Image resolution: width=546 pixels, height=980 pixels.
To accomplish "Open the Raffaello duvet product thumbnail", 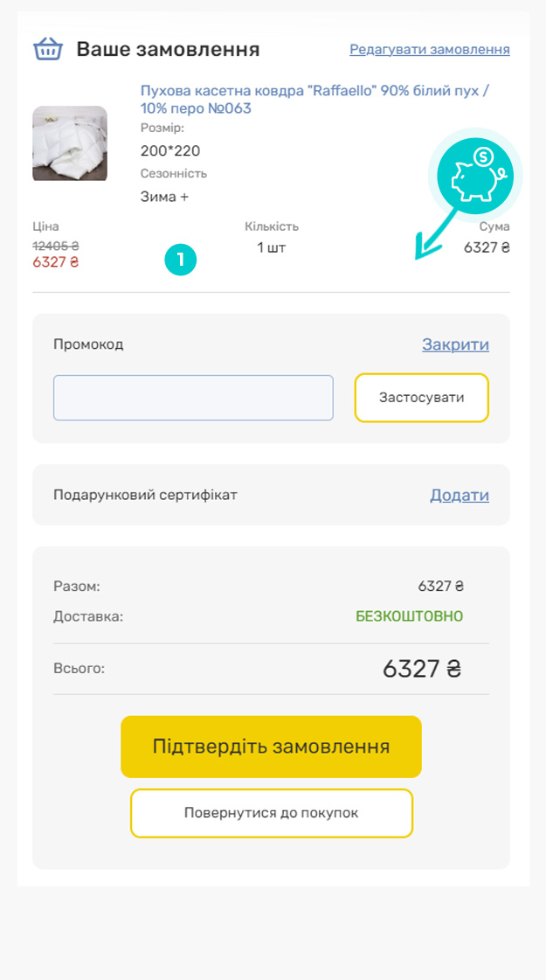I will point(70,144).
